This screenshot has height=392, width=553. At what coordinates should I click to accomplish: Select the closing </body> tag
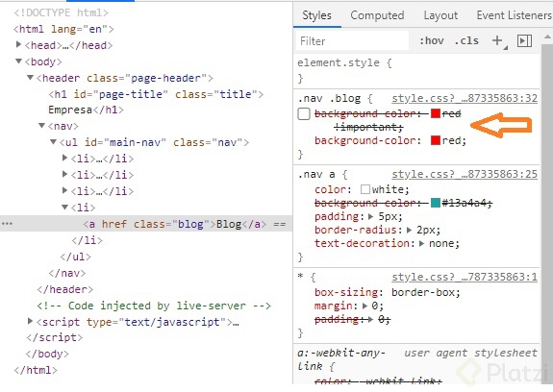(x=47, y=354)
